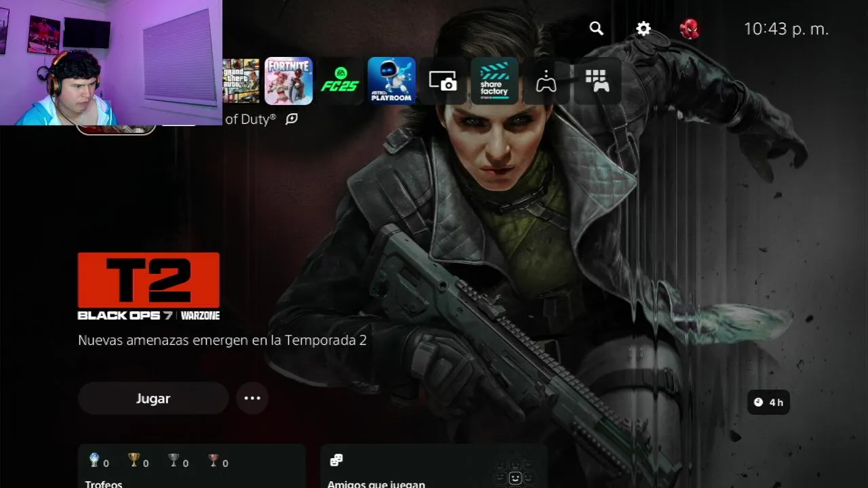The height and width of the screenshot is (488, 868).
Task: Open the Trofeos card
Action: click(x=192, y=466)
